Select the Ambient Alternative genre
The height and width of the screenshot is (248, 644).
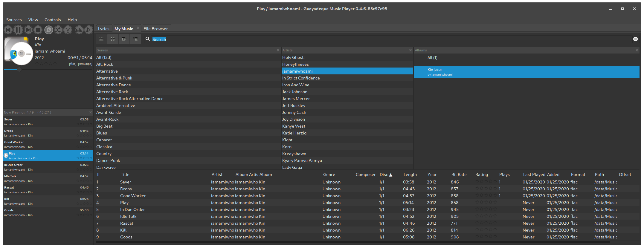tap(116, 105)
